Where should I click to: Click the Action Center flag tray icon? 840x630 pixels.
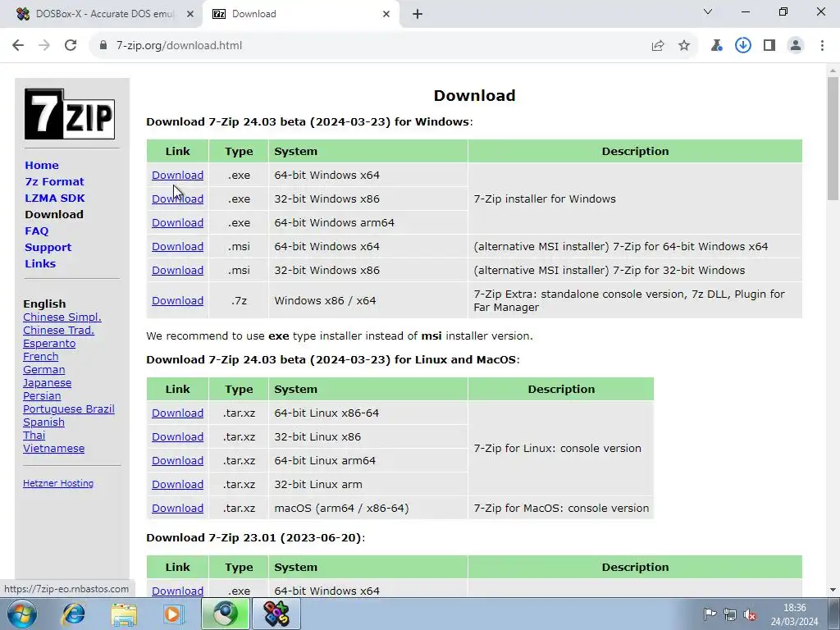pos(710,614)
